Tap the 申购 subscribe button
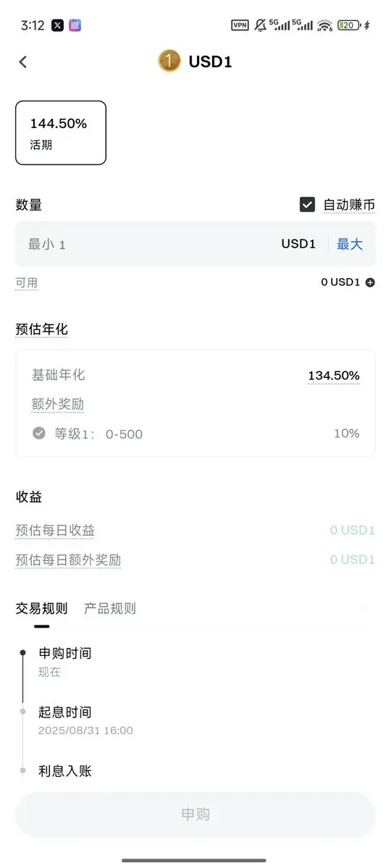 tap(195, 814)
